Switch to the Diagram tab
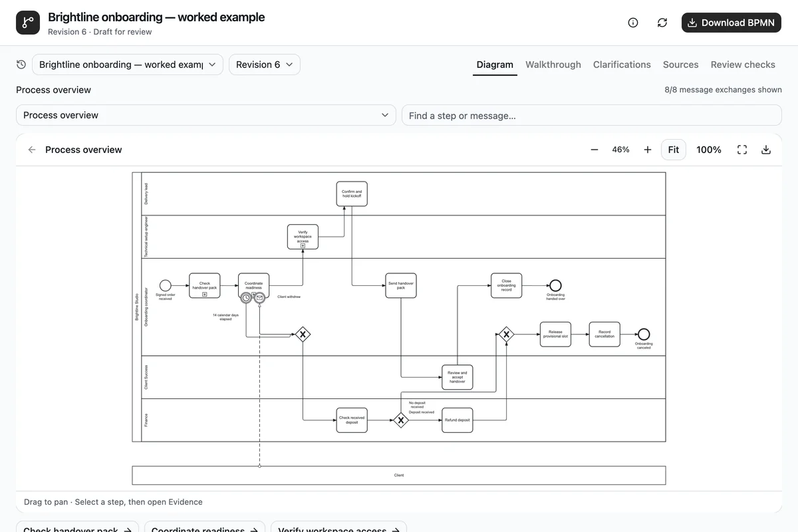Viewport: 798px width, 532px height. (495, 65)
